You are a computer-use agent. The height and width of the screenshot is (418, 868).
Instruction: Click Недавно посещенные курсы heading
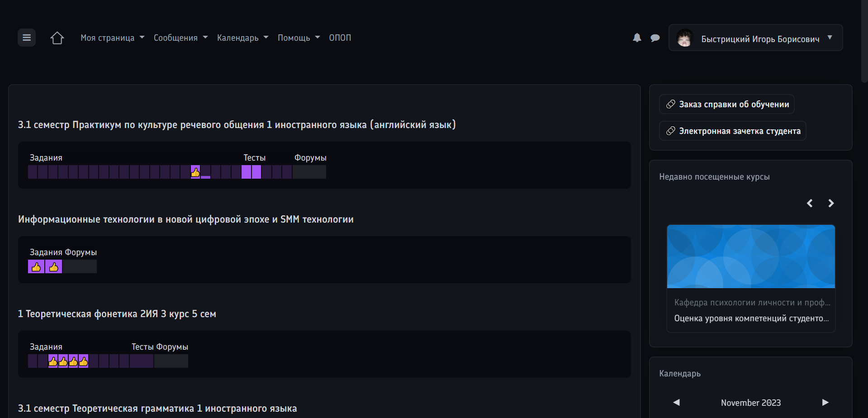pos(714,177)
